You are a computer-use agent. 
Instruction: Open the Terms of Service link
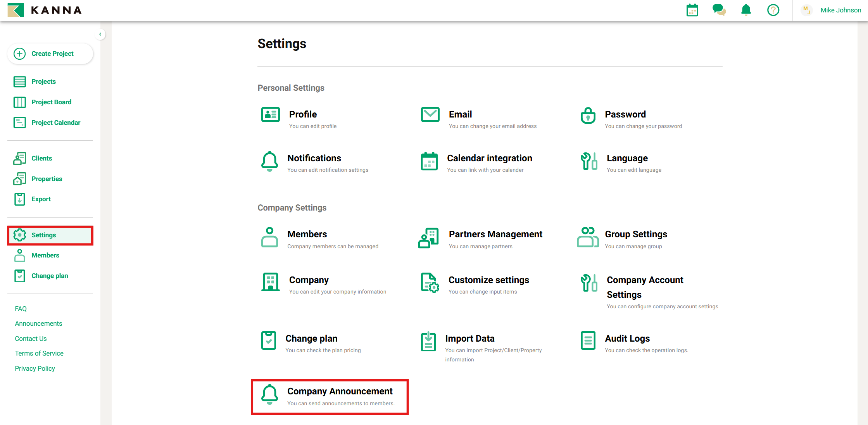point(39,353)
